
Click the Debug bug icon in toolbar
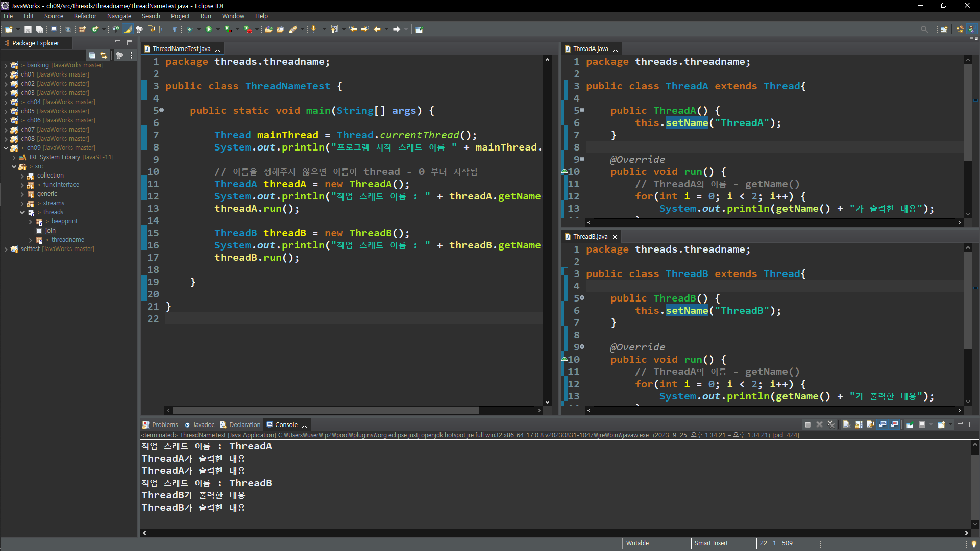[189, 30]
